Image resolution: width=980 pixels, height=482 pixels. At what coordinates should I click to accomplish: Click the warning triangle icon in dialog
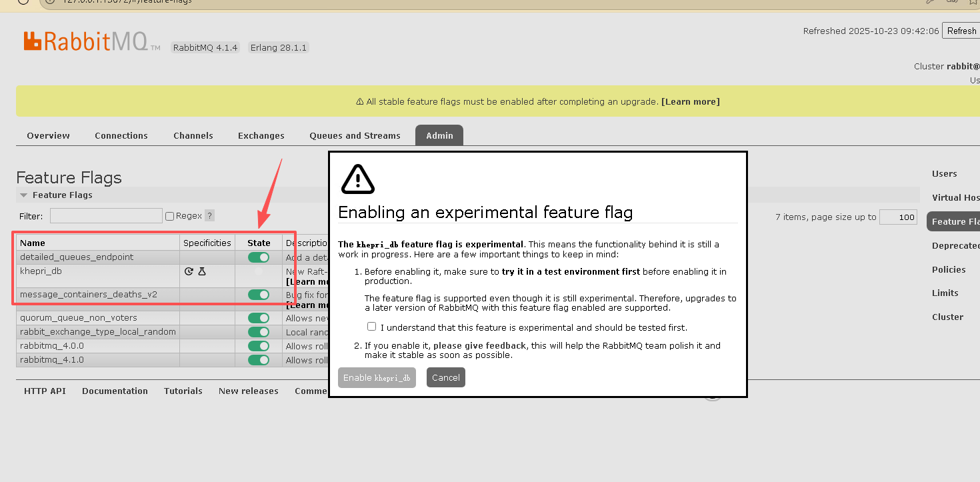pos(358,179)
